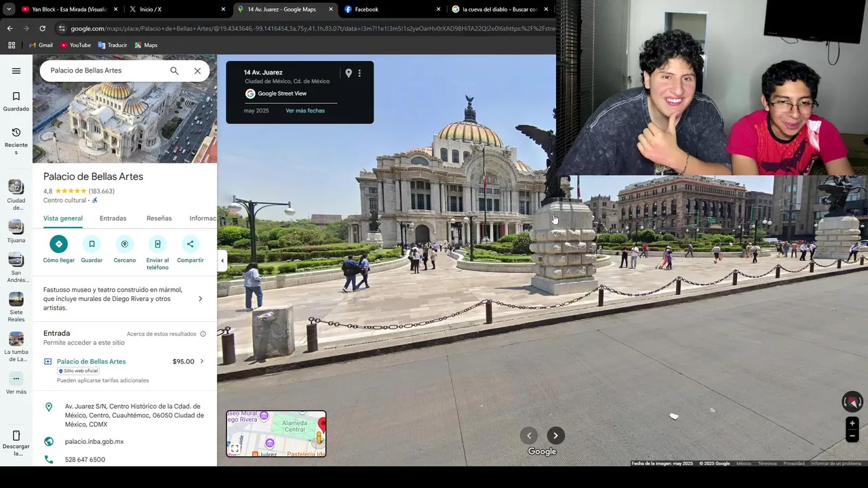This screenshot has height=488, width=868.
Task: Click the Av. Juarez S/N address row
Action: click(x=125, y=415)
